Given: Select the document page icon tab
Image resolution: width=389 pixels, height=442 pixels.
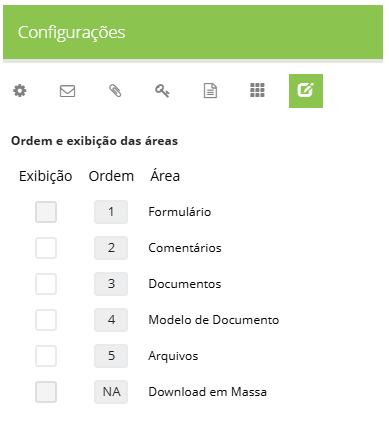Looking at the screenshot, I should coord(210,91).
